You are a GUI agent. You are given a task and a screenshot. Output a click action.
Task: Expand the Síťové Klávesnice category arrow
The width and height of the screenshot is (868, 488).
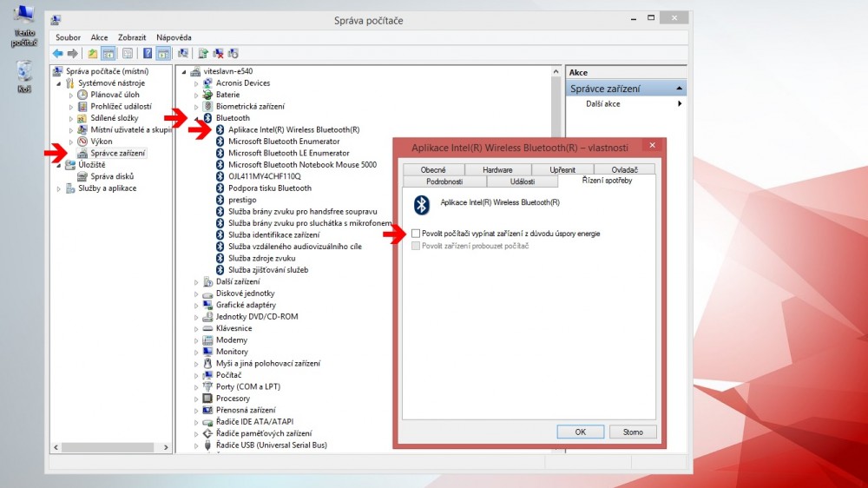(196, 329)
